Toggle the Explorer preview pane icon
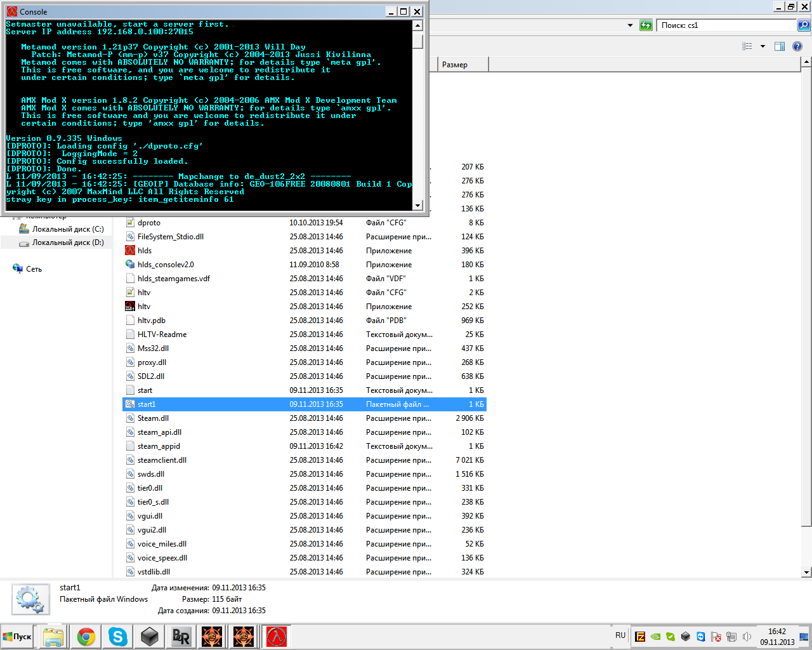Viewport: 812px width, 650px height. pos(780,46)
